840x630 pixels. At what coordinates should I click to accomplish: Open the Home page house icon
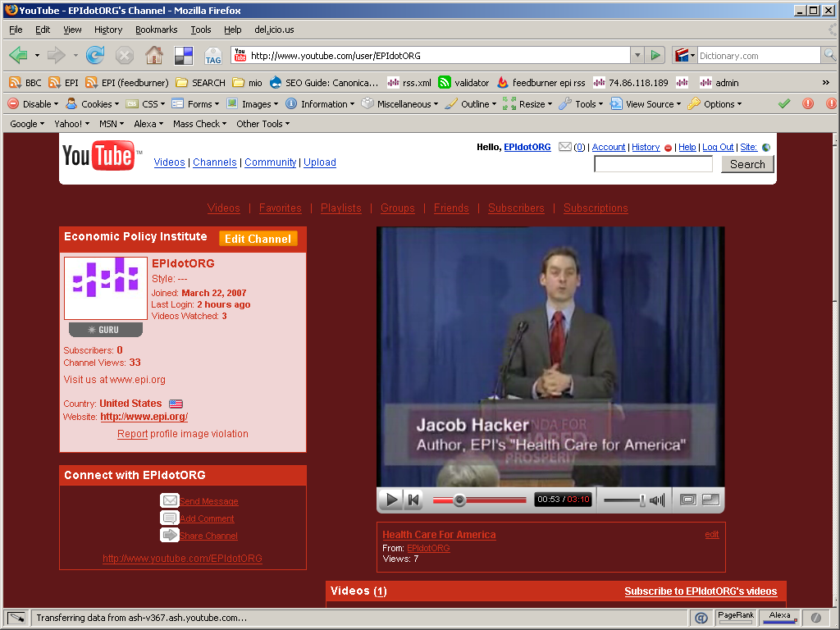tap(154, 55)
